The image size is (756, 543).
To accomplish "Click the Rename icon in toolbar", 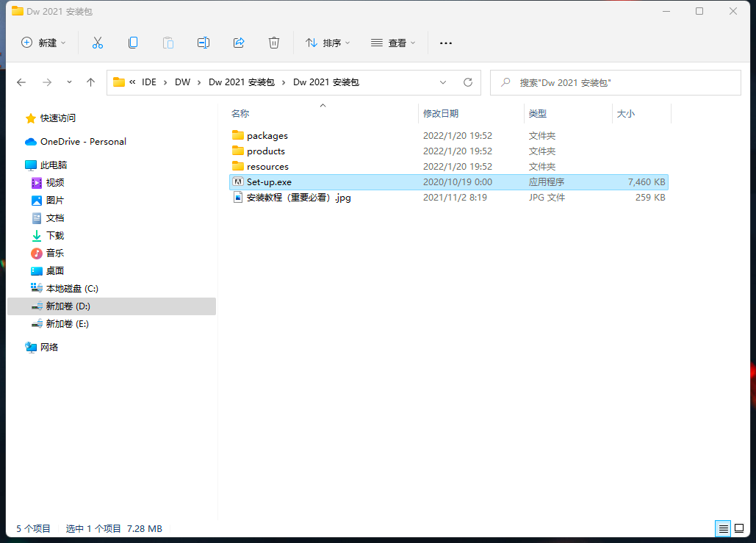I will coord(204,43).
